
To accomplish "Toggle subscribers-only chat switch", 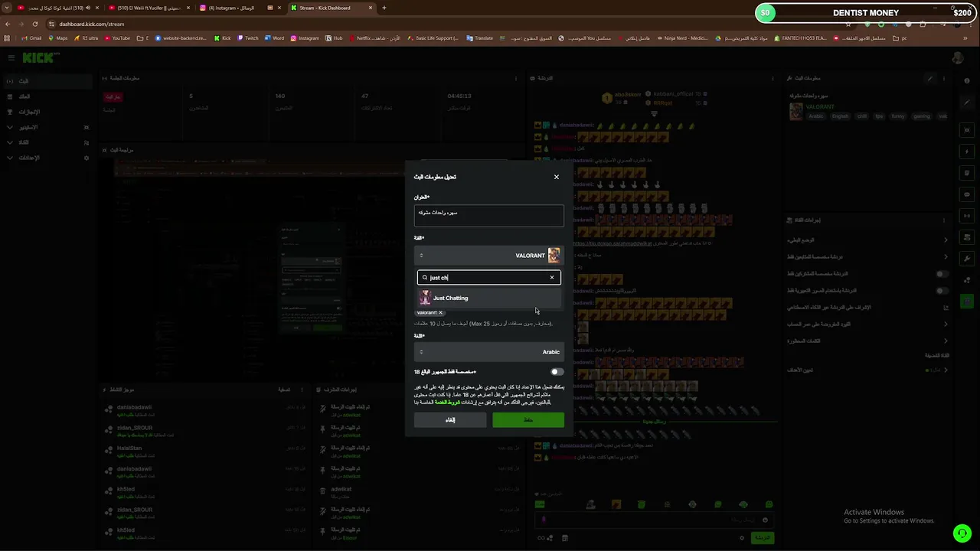I will tap(942, 274).
